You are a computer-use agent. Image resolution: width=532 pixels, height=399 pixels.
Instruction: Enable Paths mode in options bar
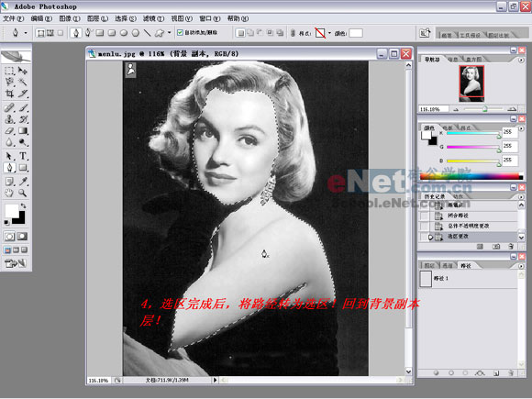point(50,33)
